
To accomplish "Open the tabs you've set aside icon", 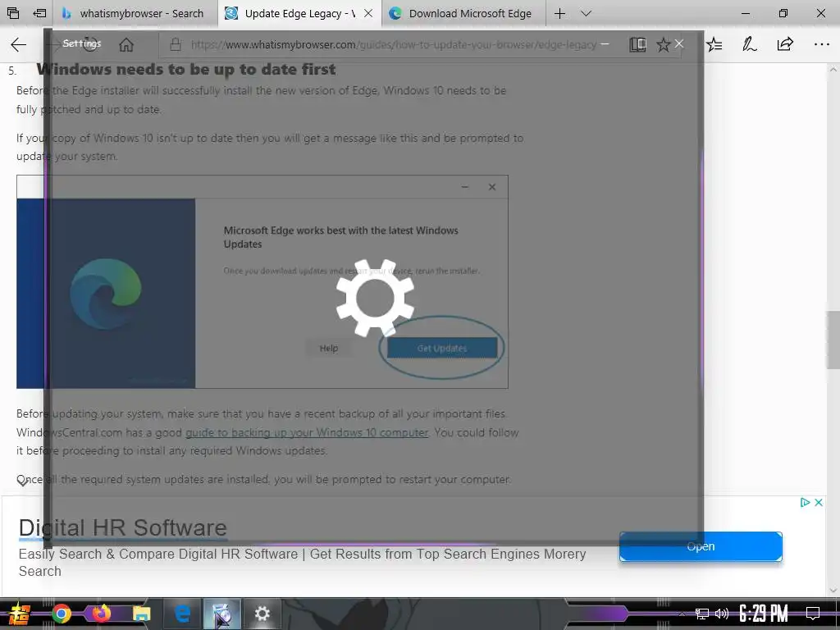I will (x=13, y=13).
